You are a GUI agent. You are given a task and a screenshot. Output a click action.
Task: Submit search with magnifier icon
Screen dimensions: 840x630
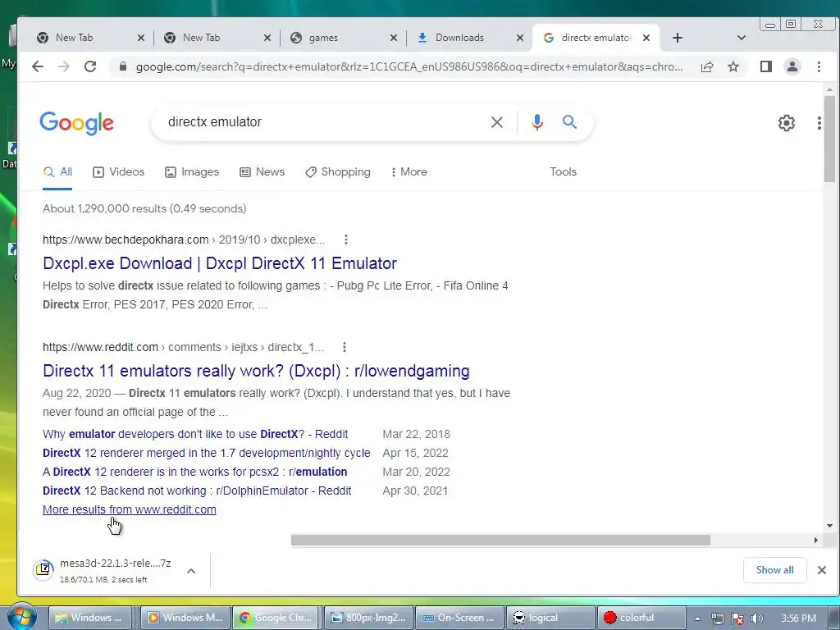pos(569,122)
